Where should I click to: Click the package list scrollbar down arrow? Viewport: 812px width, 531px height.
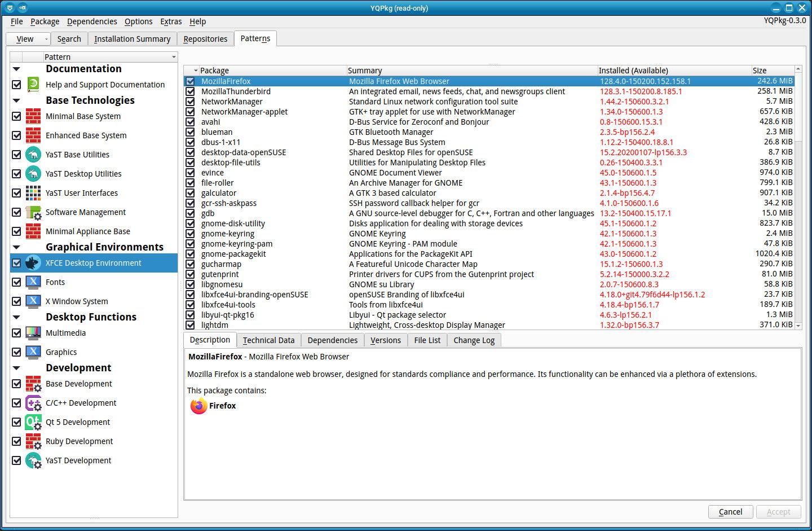point(798,326)
